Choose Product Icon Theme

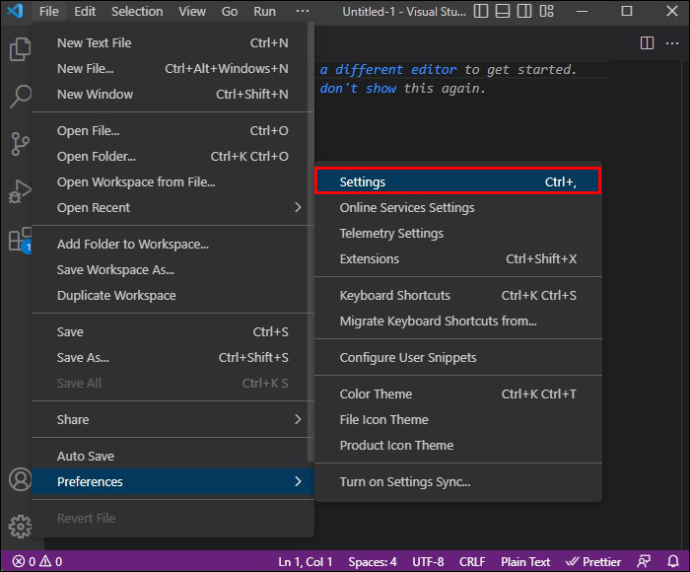(458, 445)
